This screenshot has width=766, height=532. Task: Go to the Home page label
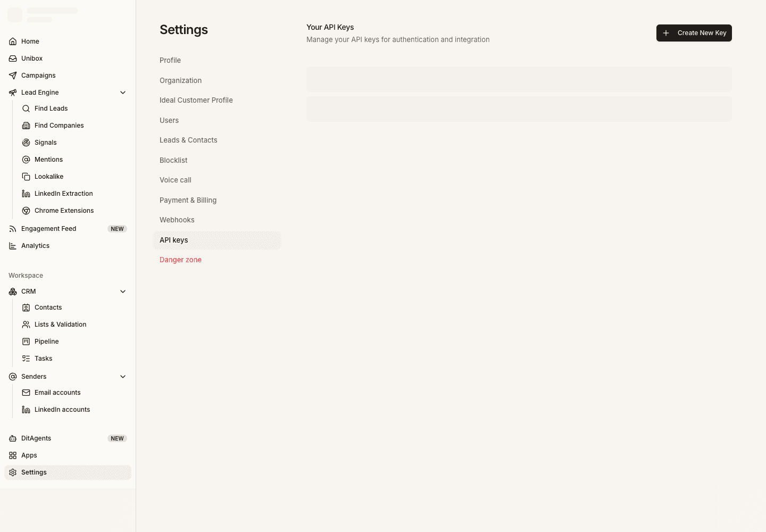[x=30, y=41]
